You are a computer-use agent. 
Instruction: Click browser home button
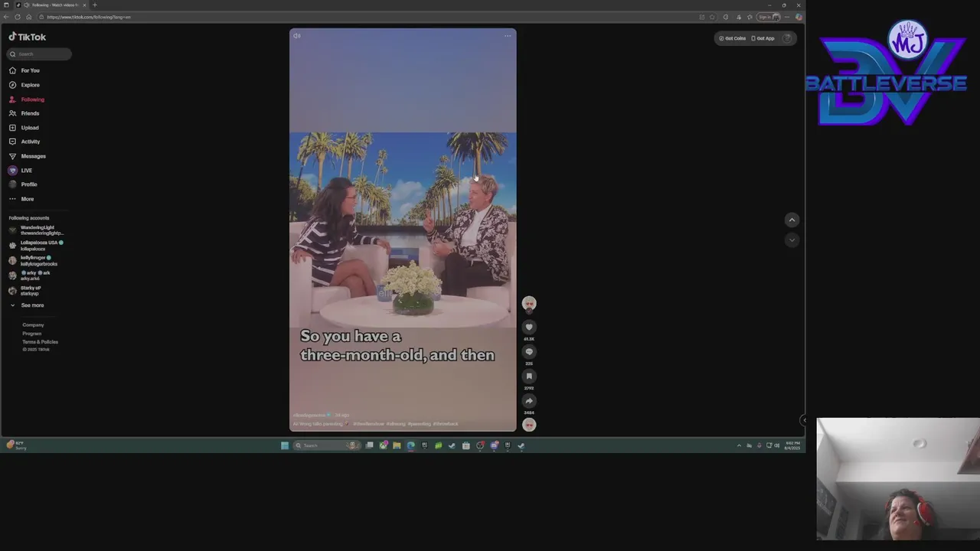[29, 17]
